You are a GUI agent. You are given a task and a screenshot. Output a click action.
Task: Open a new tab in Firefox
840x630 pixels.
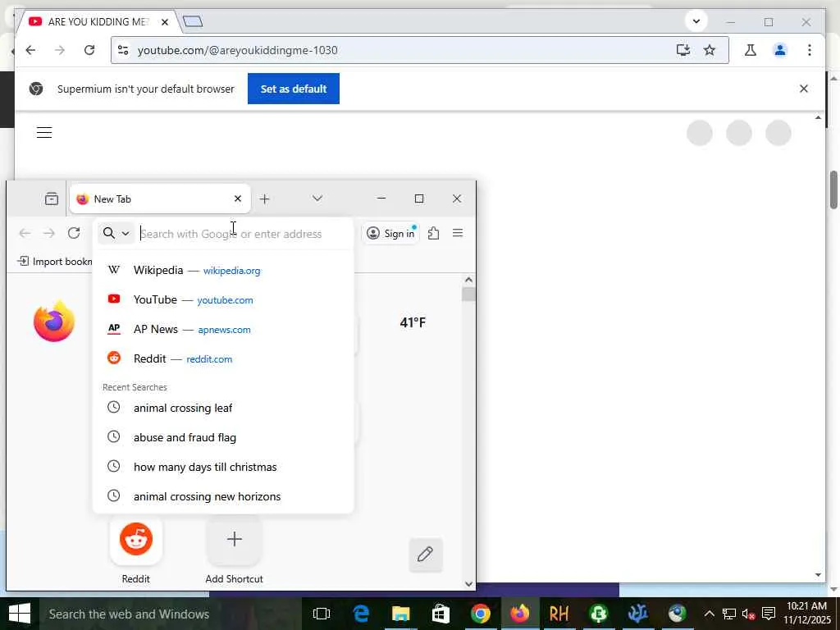(x=264, y=199)
